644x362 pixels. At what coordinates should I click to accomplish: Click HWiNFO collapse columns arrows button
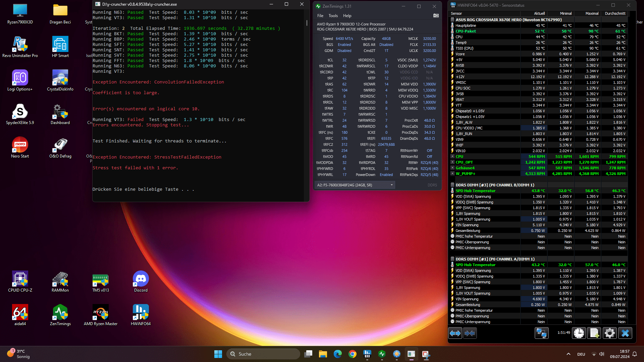coord(470,333)
